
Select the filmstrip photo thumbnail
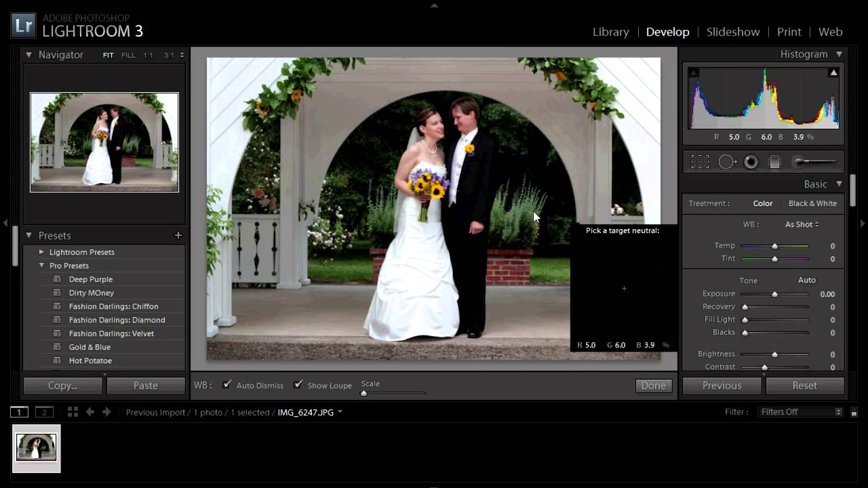click(37, 448)
